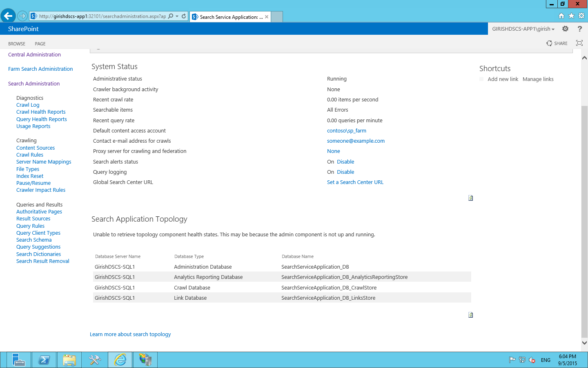Open the PAGE ribbon tab
This screenshot has width=588, height=368.
tap(40, 44)
